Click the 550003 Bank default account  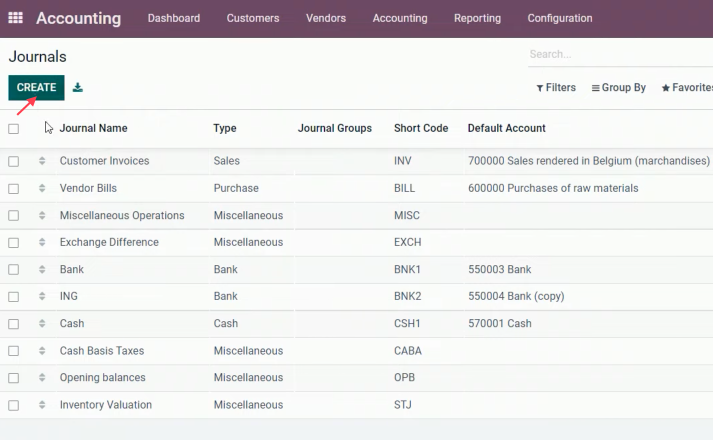[500, 270]
